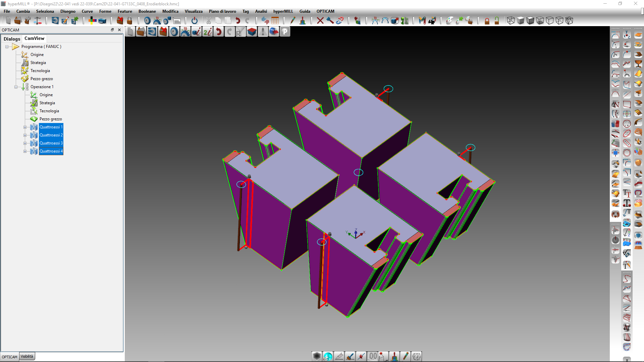The height and width of the screenshot is (362, 644).
Task: Click the hammer tool icon
Action: (x=330, y=21)
